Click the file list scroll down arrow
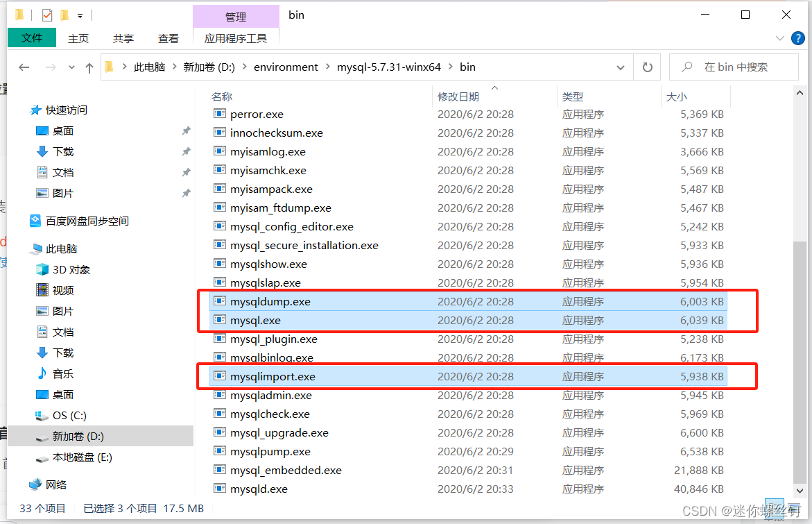The height and width of the screenshot is (524, 812). pyautogui.click(x=800, y=490)
